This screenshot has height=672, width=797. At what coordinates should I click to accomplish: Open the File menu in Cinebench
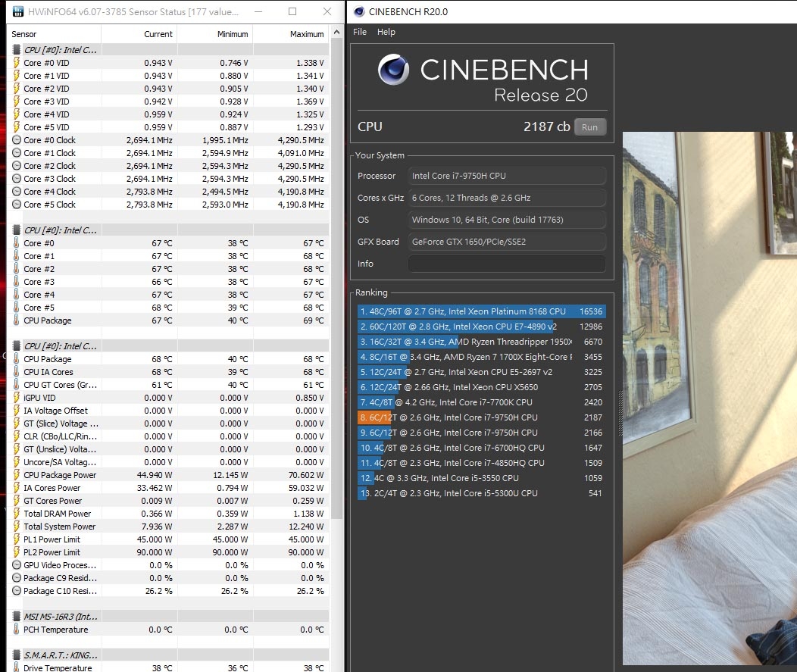(360, 32)
